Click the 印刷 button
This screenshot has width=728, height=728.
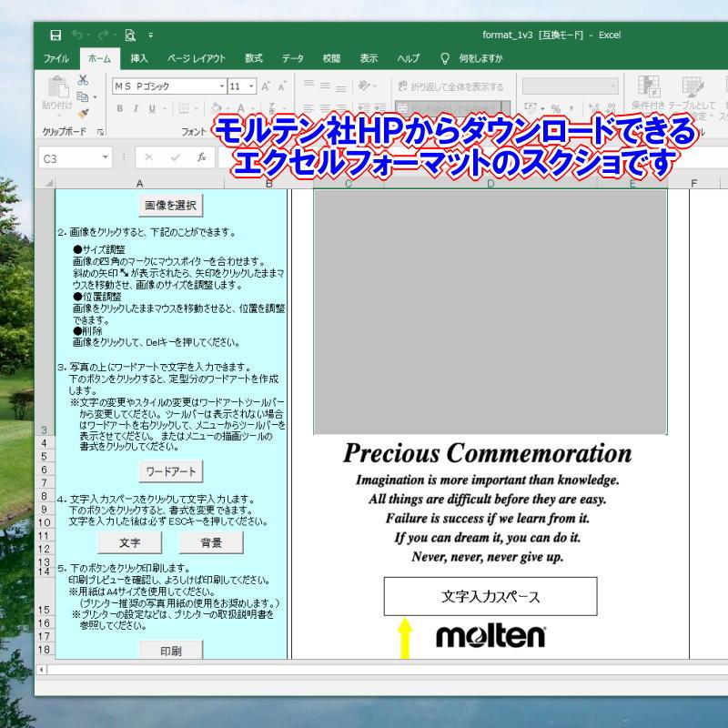click(170, 651)
